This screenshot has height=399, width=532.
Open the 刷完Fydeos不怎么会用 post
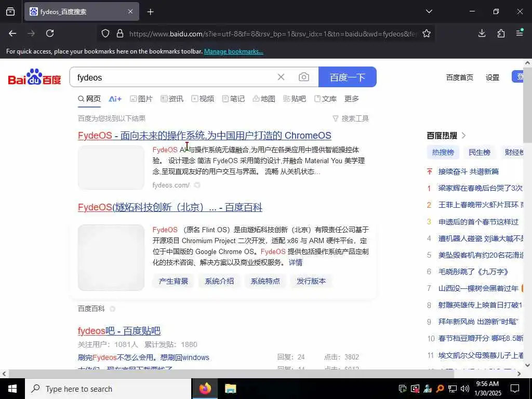pyautogui.click(x=143, y=357)
